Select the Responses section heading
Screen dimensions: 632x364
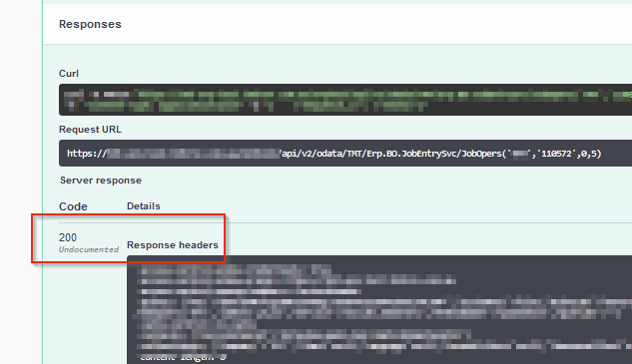click(90, 24)
